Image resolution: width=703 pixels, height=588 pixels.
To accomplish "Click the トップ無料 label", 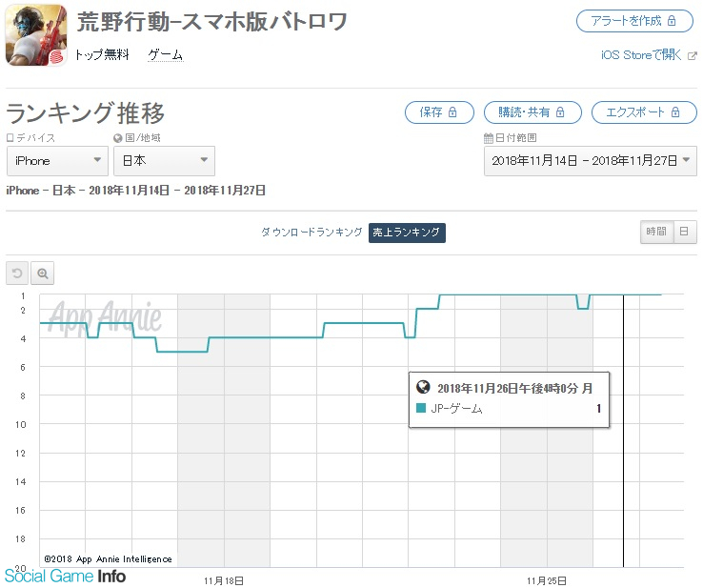I will [x=102, y=54].
